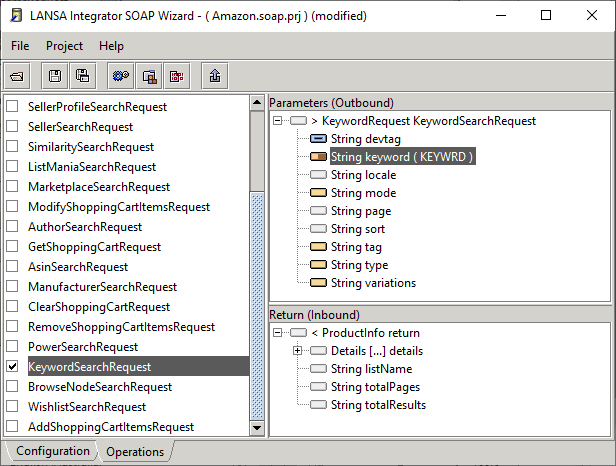616x466 pixels.
Task: Check the SellerProfileSearchRequest checkbox
Action: (x=12, y=106)
